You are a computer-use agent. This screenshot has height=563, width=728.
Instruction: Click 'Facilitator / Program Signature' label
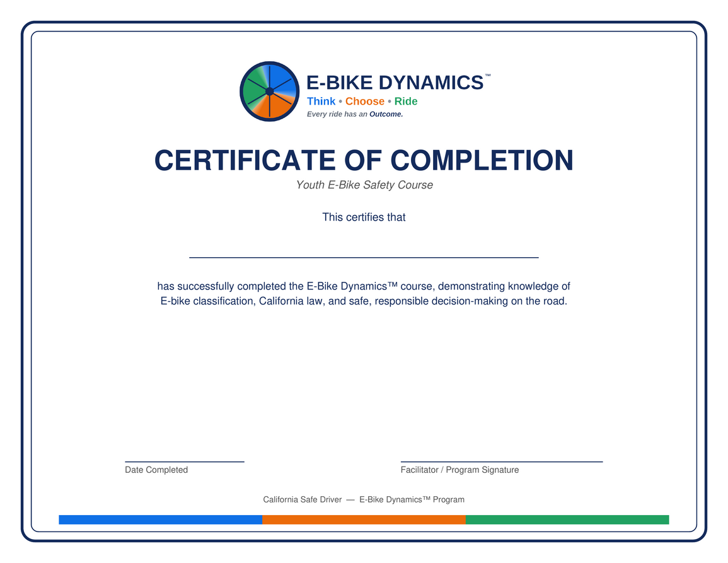459,470
